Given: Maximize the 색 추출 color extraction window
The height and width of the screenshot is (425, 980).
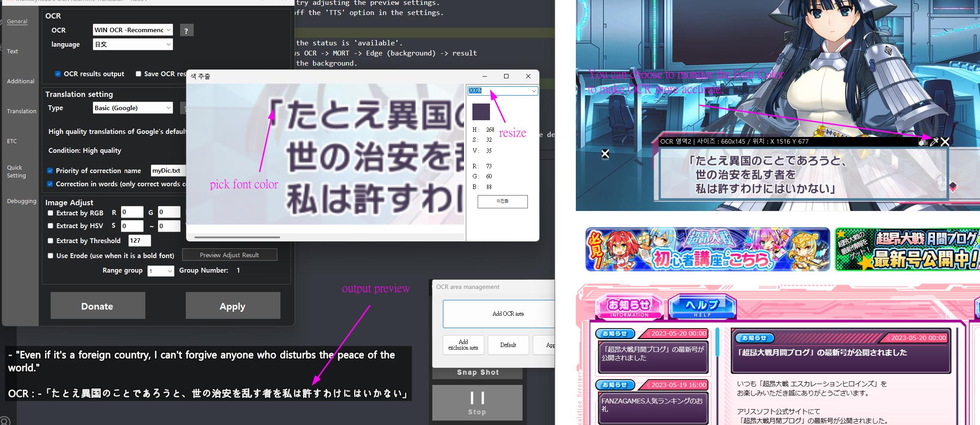Looking at the screenshot, I should 506,76.
